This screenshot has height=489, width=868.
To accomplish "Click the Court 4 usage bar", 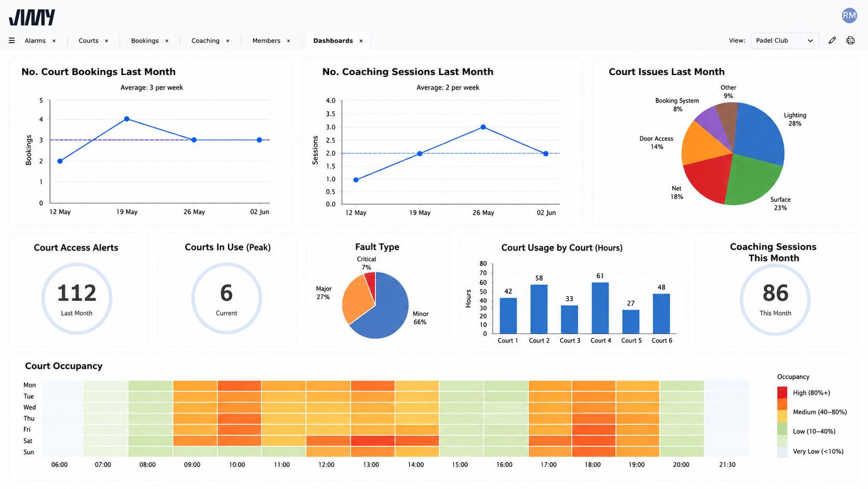I will tap(600, 308).
